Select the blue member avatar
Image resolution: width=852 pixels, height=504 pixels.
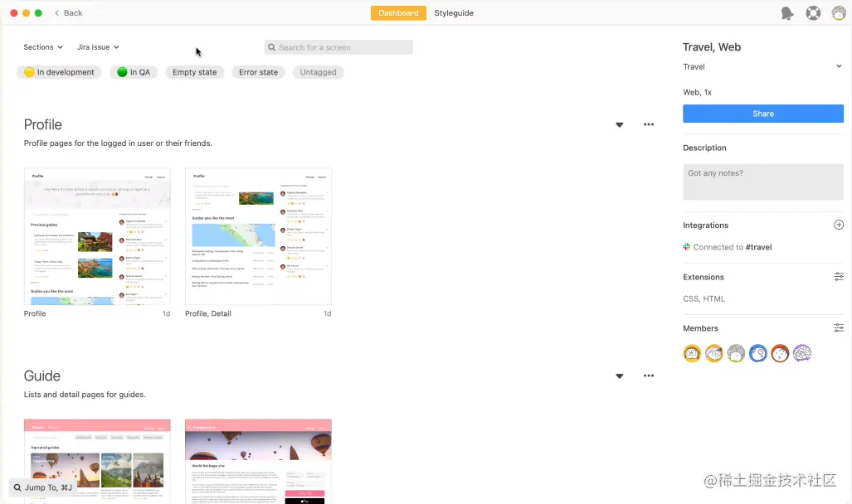757,354
